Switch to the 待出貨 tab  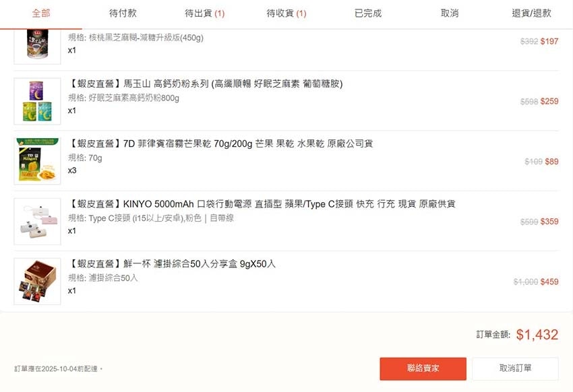click(204, 13)
